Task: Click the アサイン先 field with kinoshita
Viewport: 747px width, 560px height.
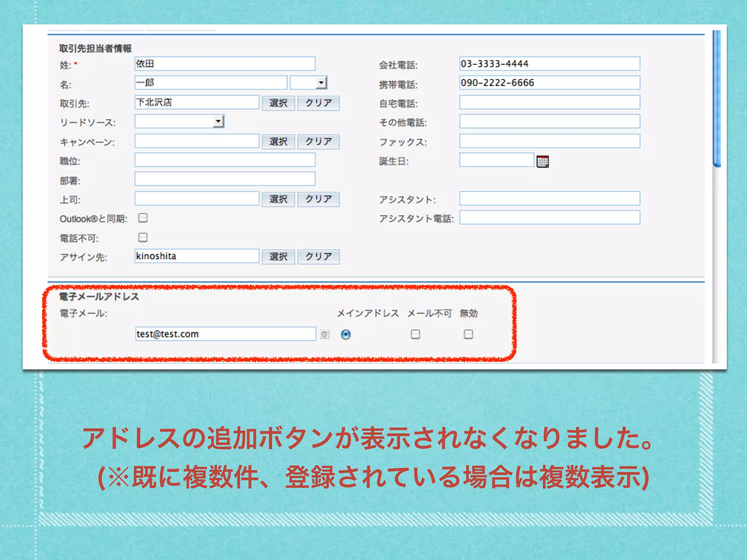Action: (x=197, y=256)
